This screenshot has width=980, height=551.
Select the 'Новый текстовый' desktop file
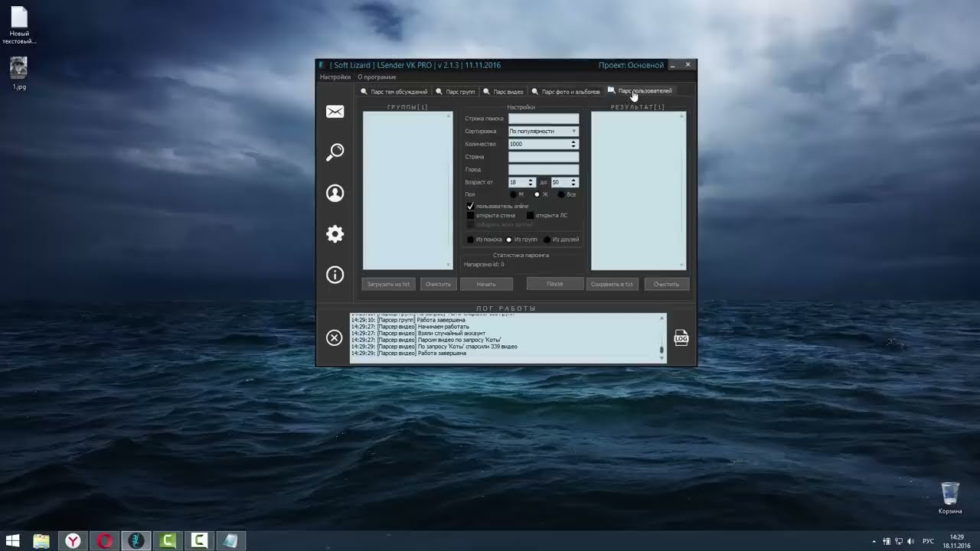19,26
